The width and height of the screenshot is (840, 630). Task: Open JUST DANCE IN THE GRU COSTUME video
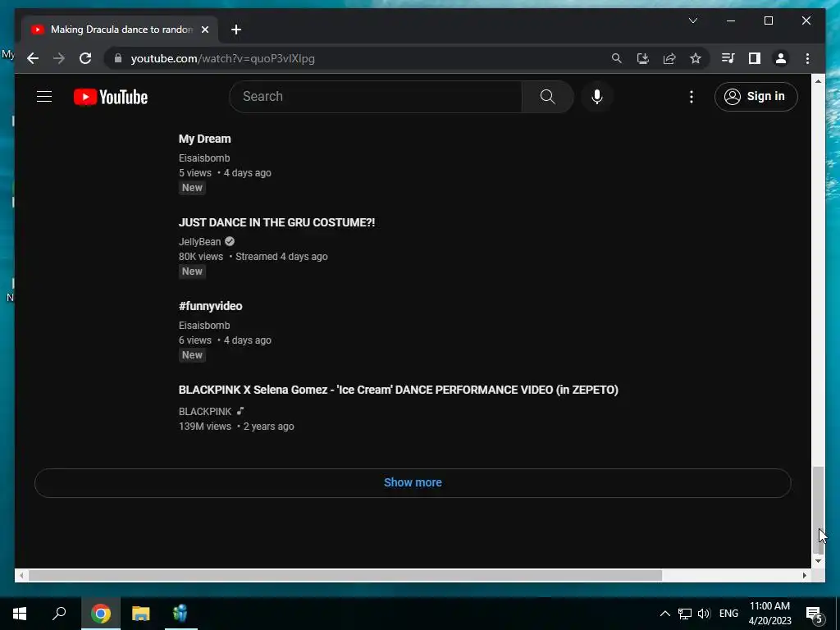coord(276,222)
